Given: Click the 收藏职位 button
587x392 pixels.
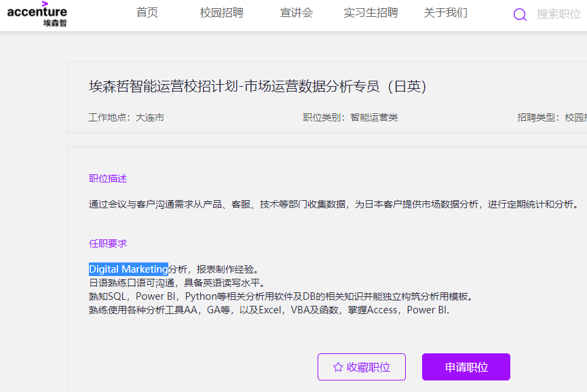Looking at the screenshot, I should pos(362,367).
